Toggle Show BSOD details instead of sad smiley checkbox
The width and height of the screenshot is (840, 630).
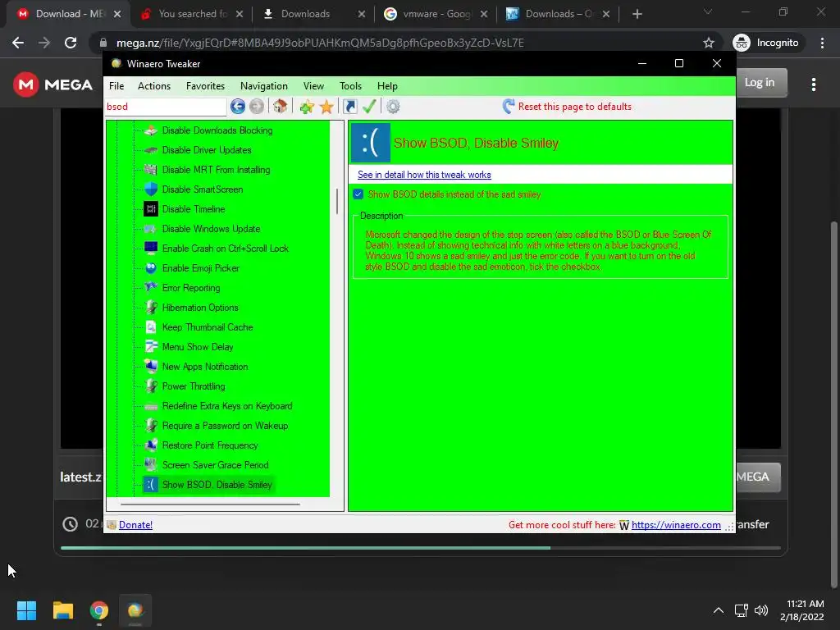click(358, 194)
